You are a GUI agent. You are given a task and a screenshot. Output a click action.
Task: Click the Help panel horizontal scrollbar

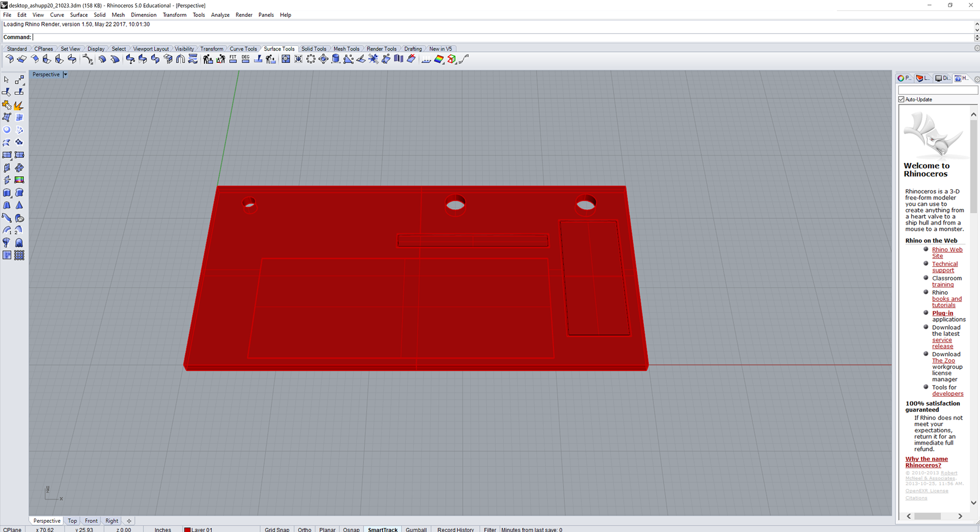[x=934, y=516]
